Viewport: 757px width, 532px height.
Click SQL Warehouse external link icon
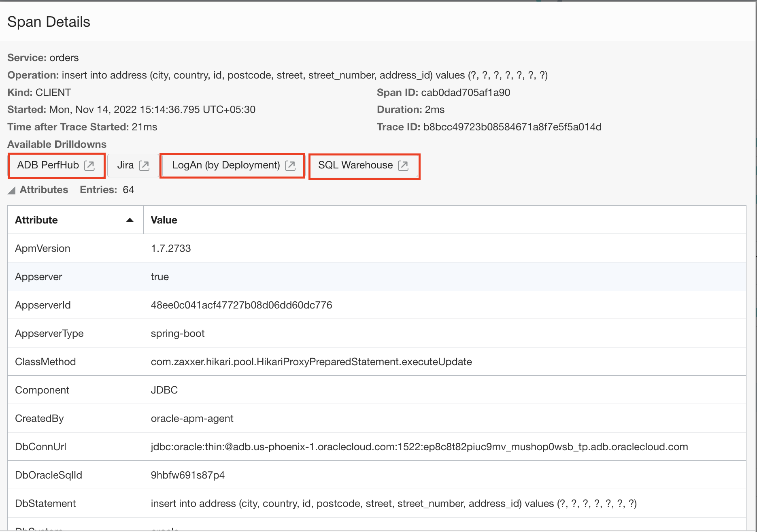click(403, 165)
